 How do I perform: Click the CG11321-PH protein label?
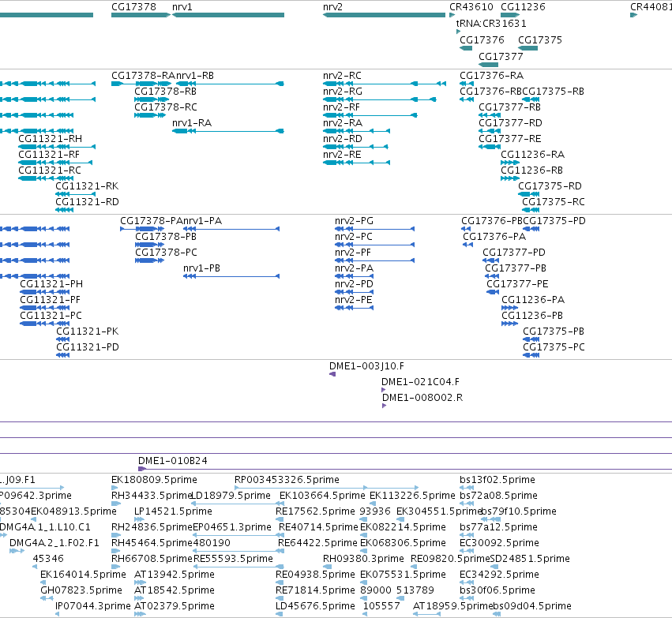coord(51,284)
